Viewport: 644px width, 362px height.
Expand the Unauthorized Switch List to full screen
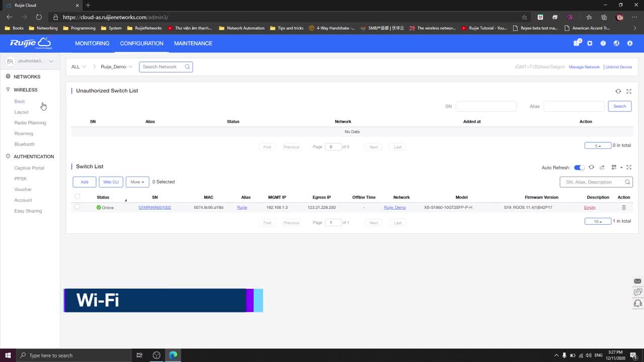[x=629, y=91]
